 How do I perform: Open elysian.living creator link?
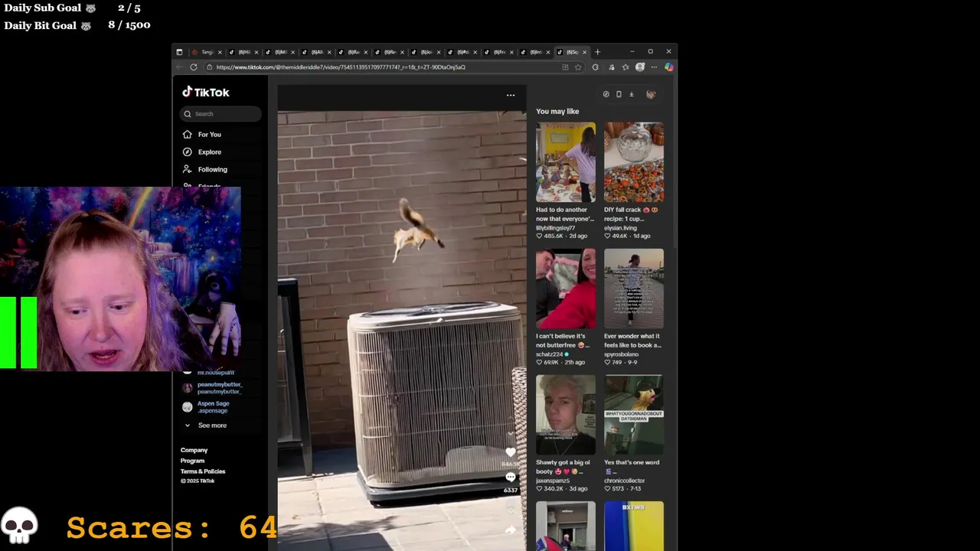620,228
